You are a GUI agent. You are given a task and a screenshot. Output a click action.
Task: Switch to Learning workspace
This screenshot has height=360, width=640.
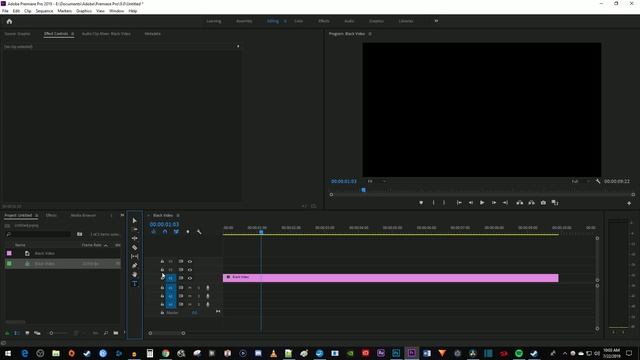click(x=213, y=21)
